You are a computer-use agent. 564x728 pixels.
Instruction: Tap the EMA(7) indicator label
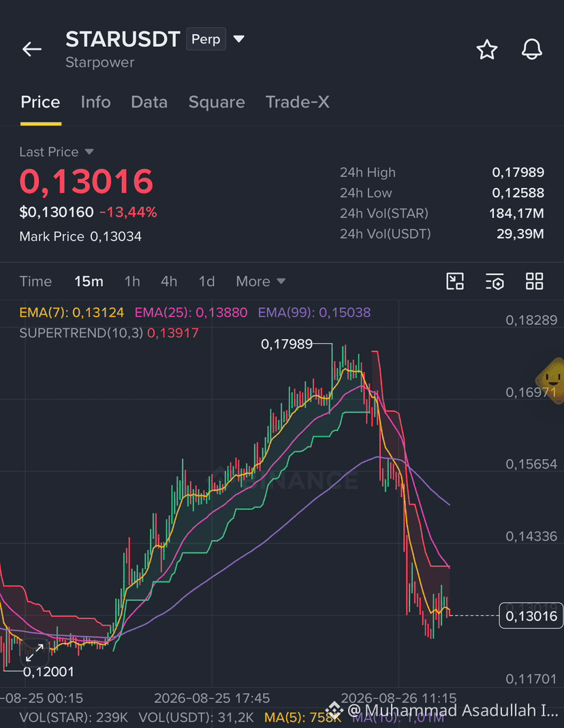point(72,313)
